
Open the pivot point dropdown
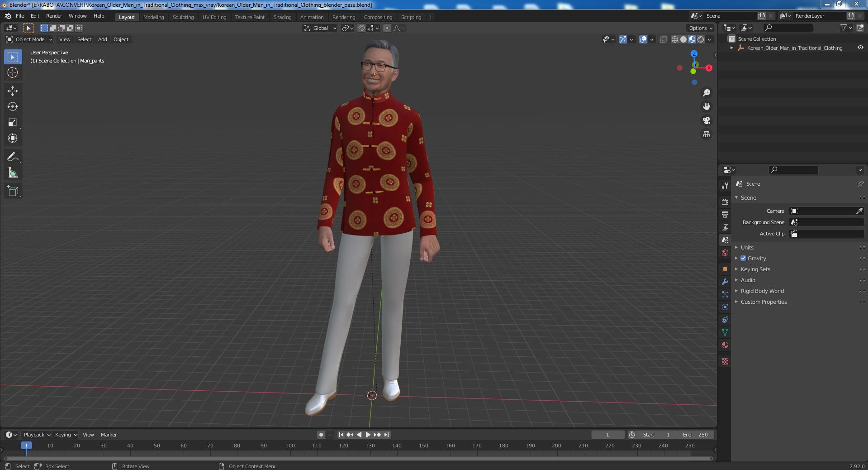(x=347, y=28)
